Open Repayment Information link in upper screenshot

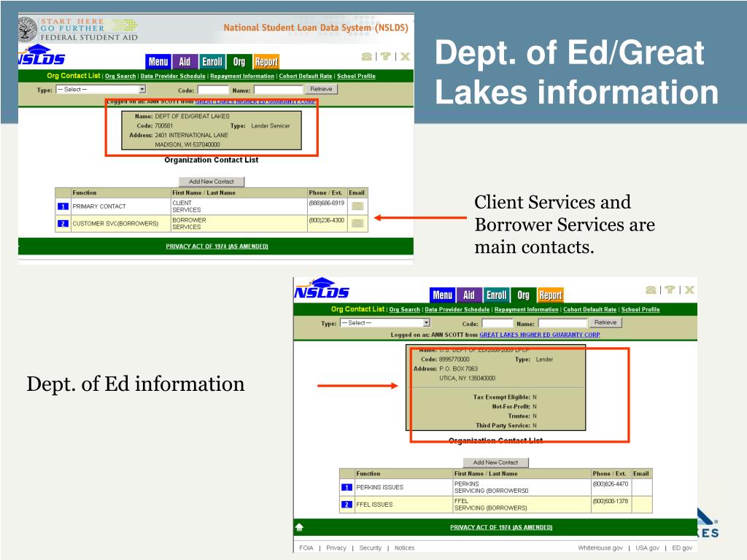tap(242, 76)
